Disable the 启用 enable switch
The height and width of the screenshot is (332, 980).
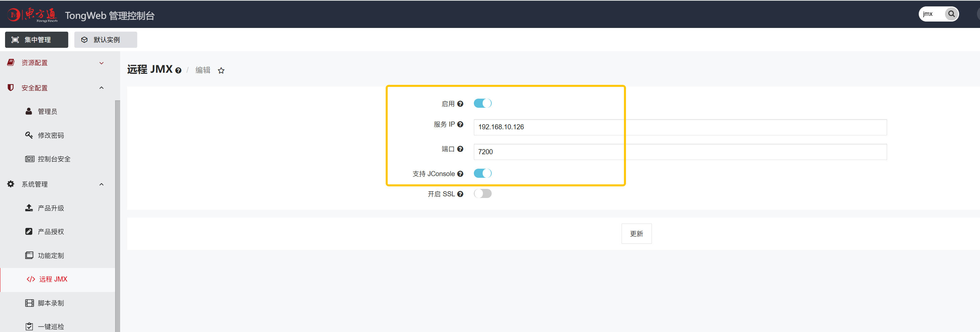click(x=482, y=103)
